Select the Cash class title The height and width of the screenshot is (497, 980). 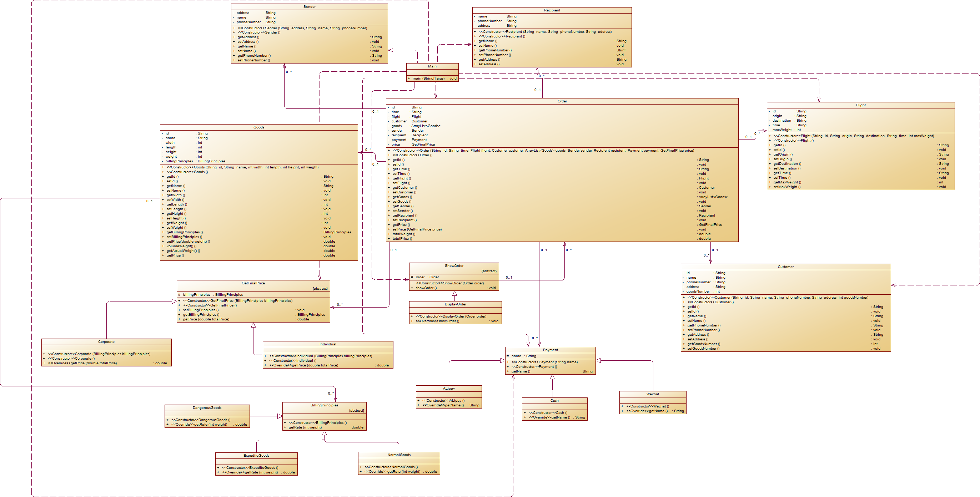[x=554, y=401]
